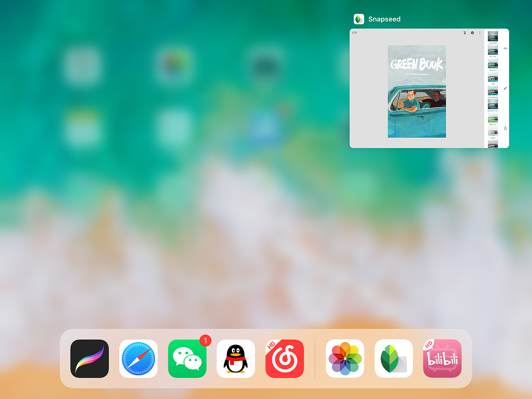Screen dimensions: 532x399
Task: Apply the Morning look thumbnail
Action: (x=493, y=118)
